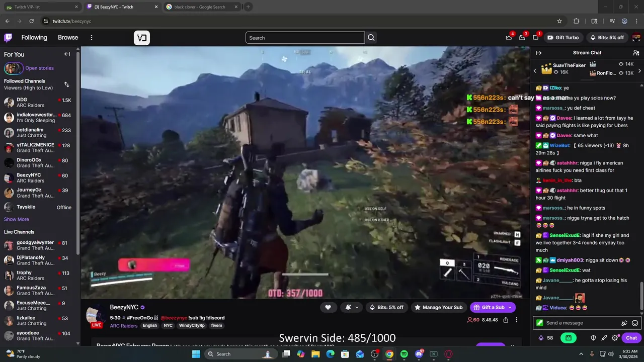
Task: Expand the Gift a Sub dropdown arrow
Action: coord(510,307)
